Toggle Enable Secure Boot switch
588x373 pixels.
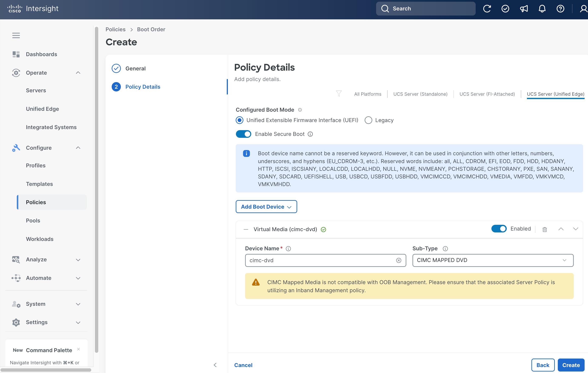(x=243, y=134)
